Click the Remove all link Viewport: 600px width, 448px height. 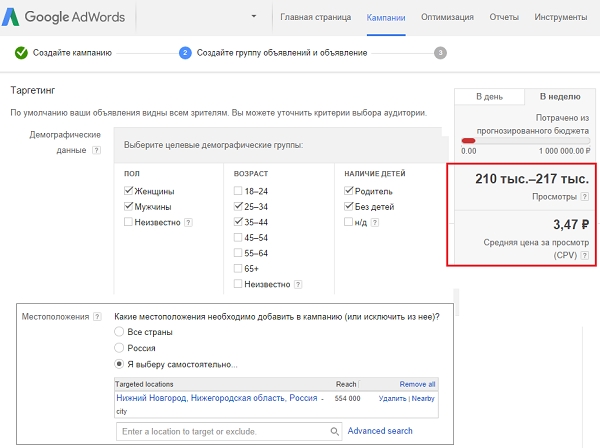417,383
